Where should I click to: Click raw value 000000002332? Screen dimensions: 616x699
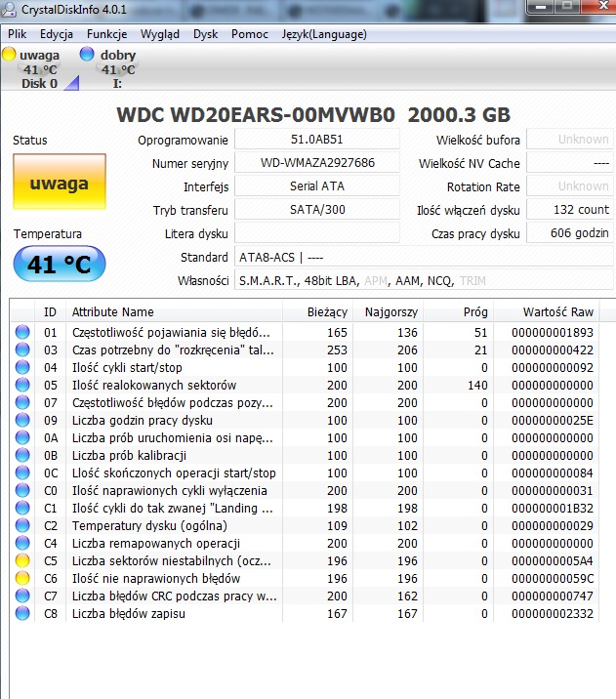pos(553,613)
